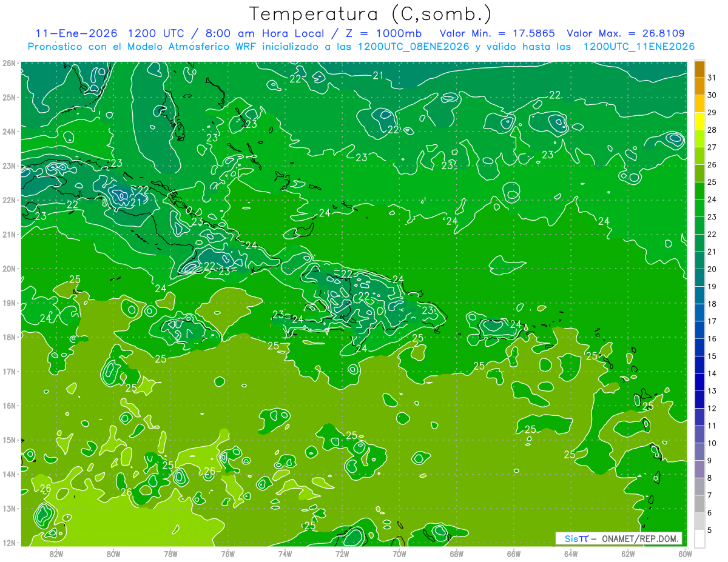Image resolution: width=728 pixels, height=562 pixels.
Task: Pick the yellow swatch between 28 and 29
Action: click(x=699, y=121)
